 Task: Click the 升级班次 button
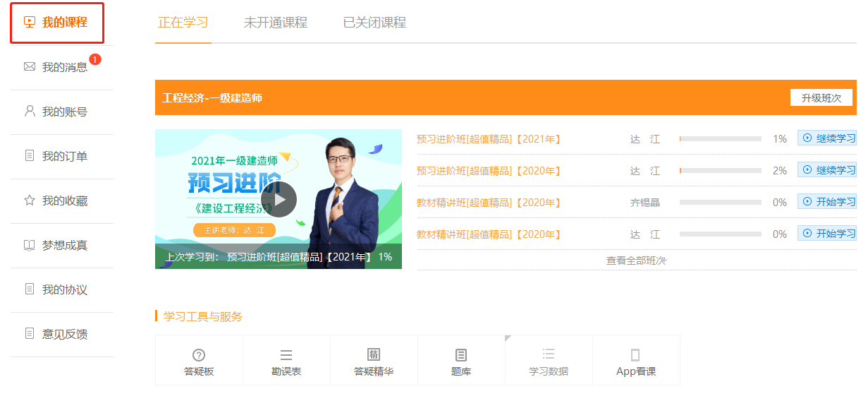pyautogui.click(x=821, y=98)
